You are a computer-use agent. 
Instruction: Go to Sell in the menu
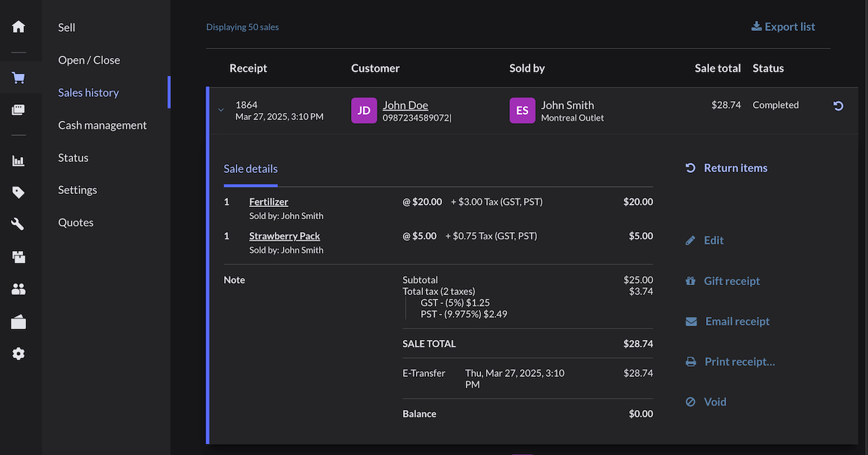(67, 27)
